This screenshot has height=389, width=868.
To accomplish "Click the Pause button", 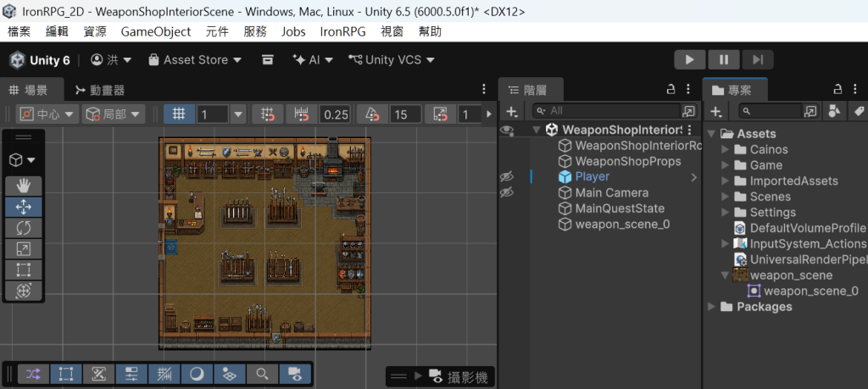I will click(724, 60).
